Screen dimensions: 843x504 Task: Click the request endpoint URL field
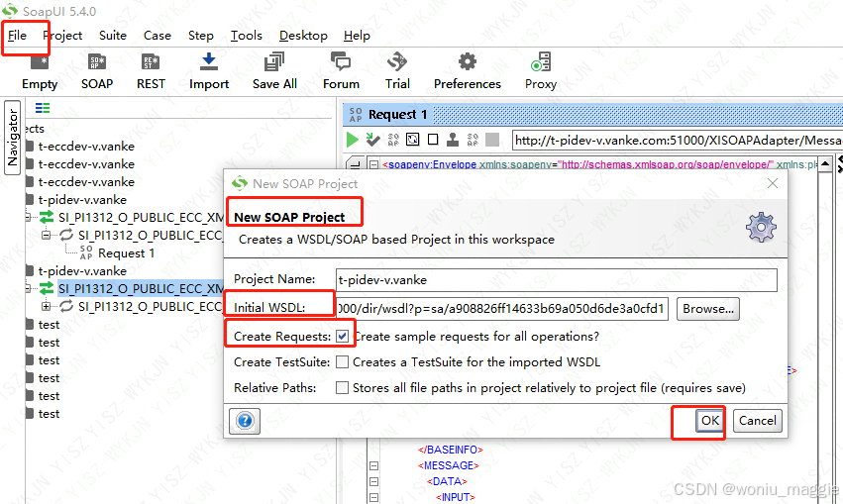[678, 141]
